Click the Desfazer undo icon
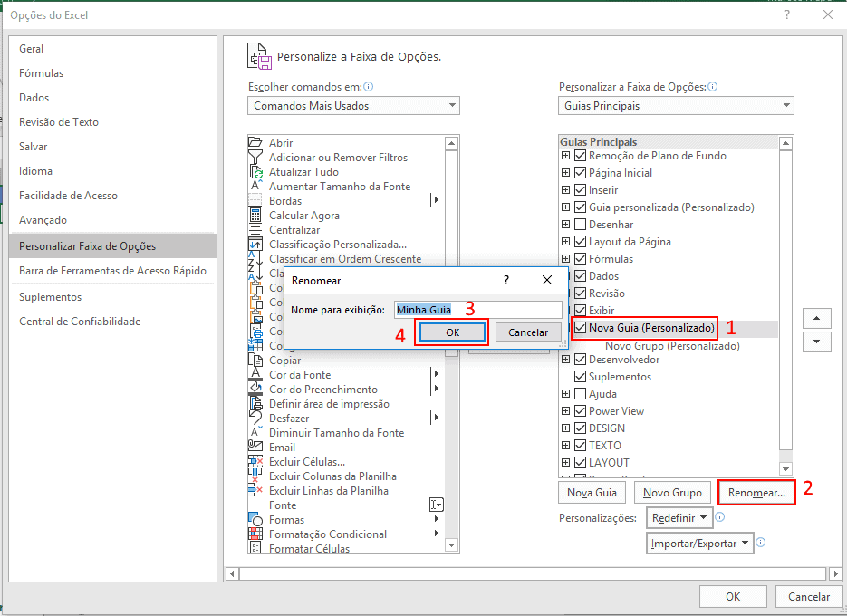Viewport: 847px width, 616px height. coord(258,418)
